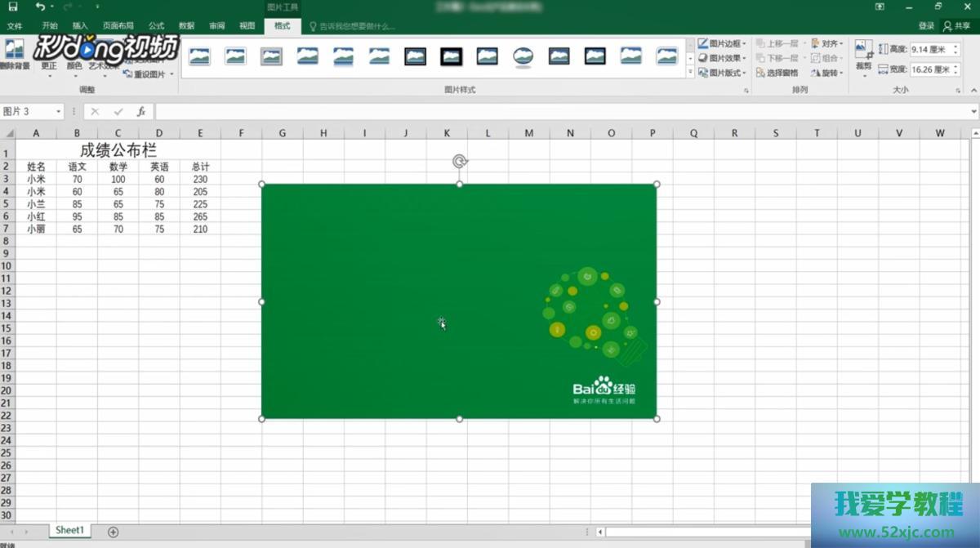
Task: Add a new sheet with plus icon
Action: tap(114, 532)
